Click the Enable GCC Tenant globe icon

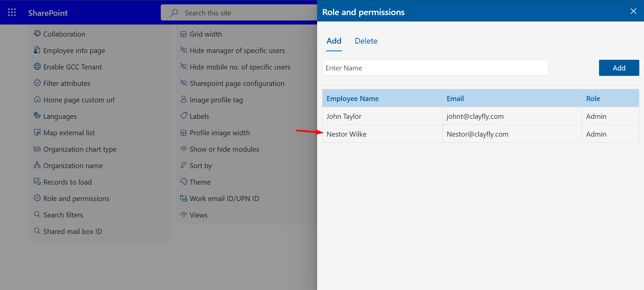click(x=37, y=66)
